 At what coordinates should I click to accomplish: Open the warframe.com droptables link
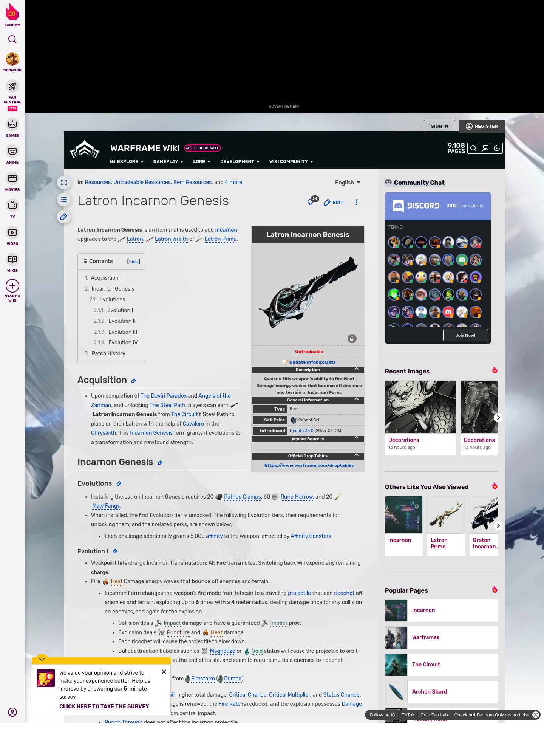coord(309,465)
